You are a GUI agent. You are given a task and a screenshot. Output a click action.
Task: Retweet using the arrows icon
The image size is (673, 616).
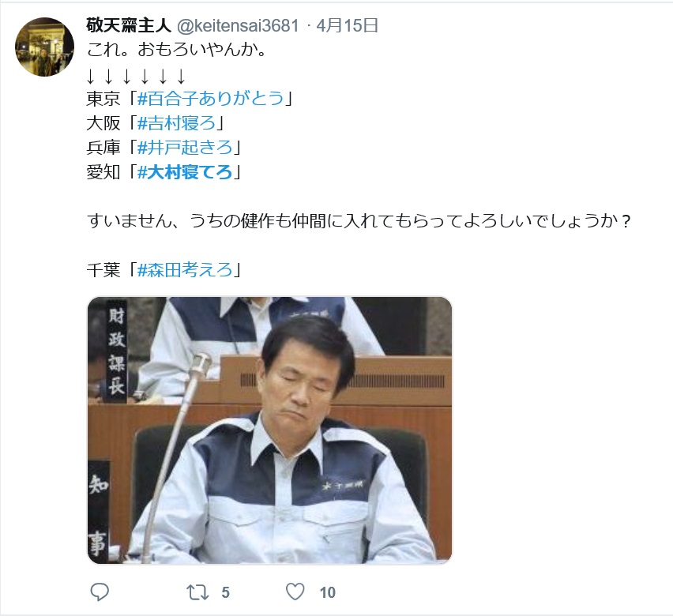(197, 592)
